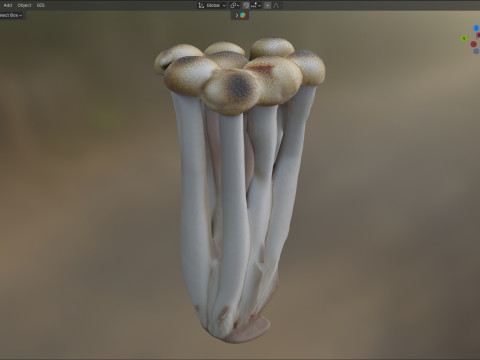
Task: Click the green Y axis gizmo ball
Action: pos(464,39)
